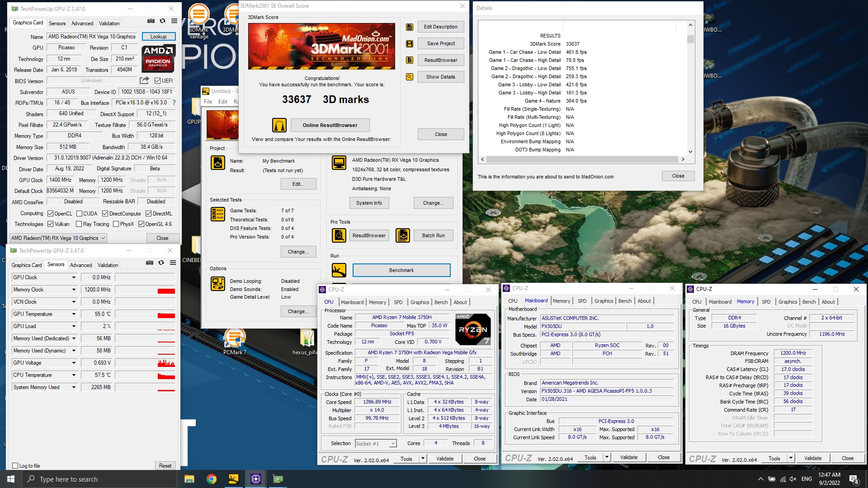The image size is (868, 488).
Task: Click the display settings monitor icon
Action: pyautogui.click(x=339, y=163)
